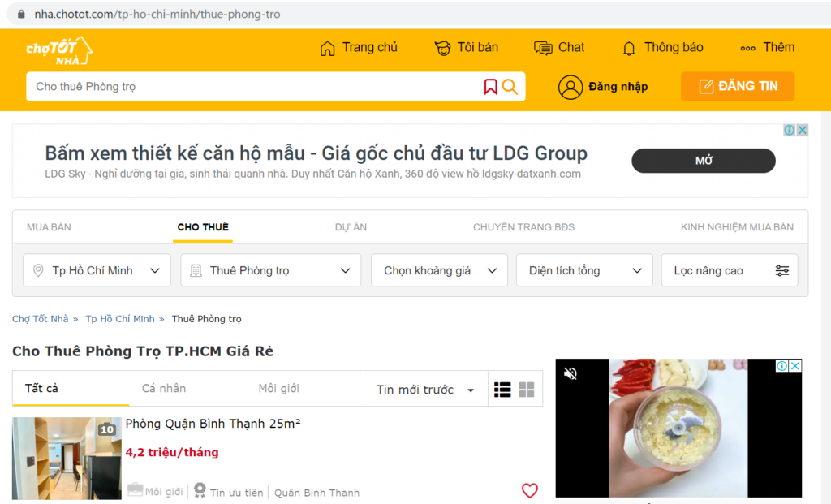Expand Tp Hồ Chí Minh location dropdown
Image resolution: width=831 pixels, height=504 pixels.
coord(97,270)
